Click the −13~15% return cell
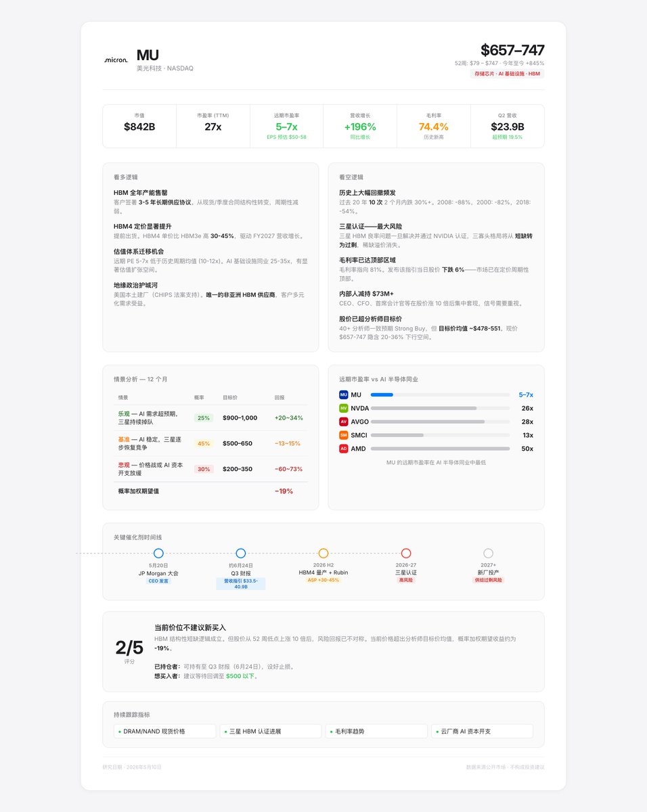This screenshot has width=647, height=812. [x=288, y=443]
